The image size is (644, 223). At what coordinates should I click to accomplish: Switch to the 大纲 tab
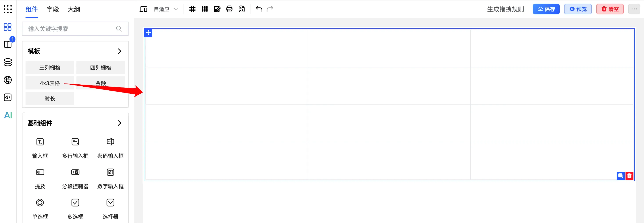pyautogui.click(x=74, y=9)
